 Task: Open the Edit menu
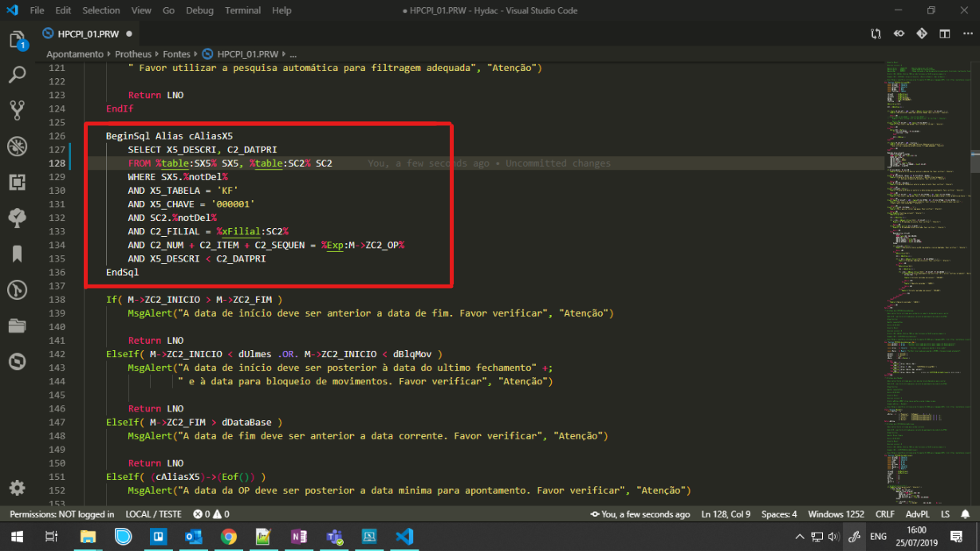tap(63, 10)
